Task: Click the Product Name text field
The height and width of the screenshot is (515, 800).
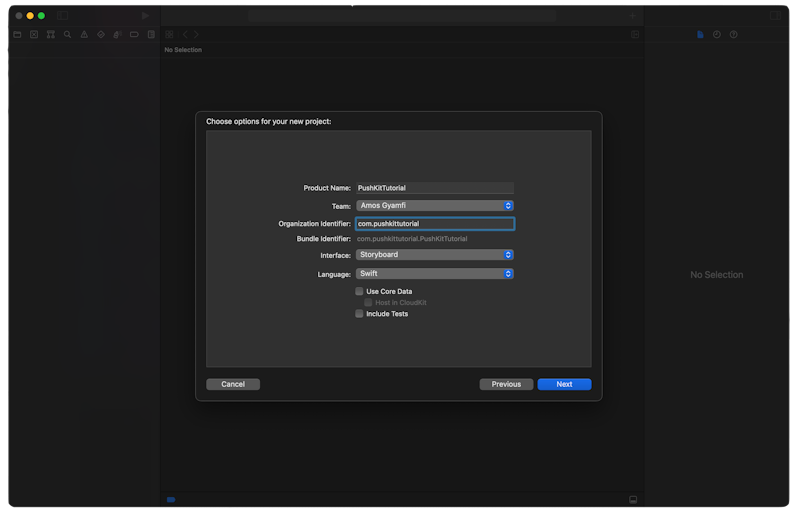Action: point(434,188)
